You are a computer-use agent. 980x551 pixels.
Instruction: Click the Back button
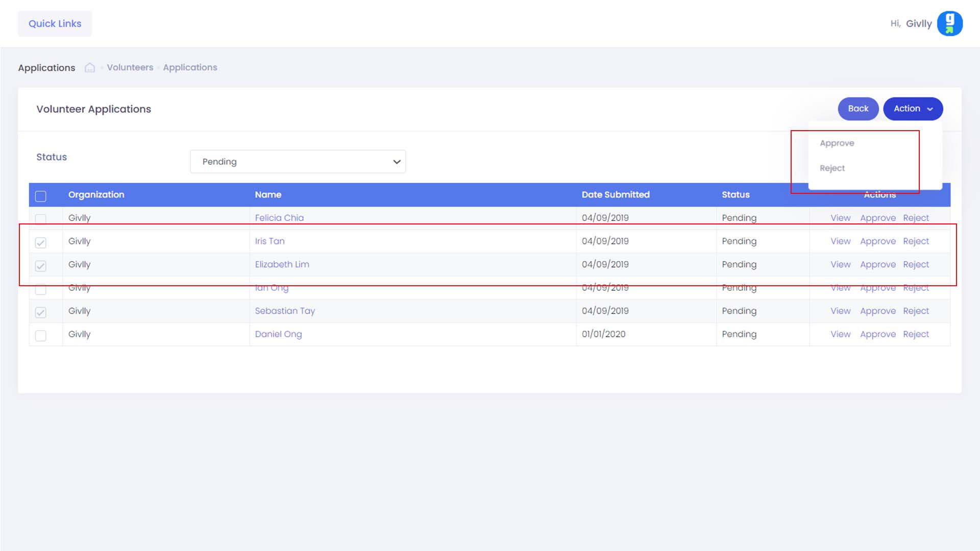click(857, 109)
